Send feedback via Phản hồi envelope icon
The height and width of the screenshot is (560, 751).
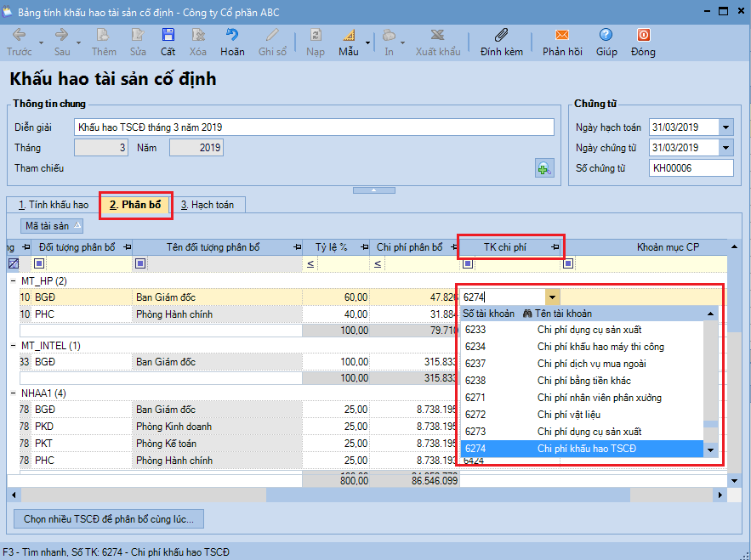(562, 35)
